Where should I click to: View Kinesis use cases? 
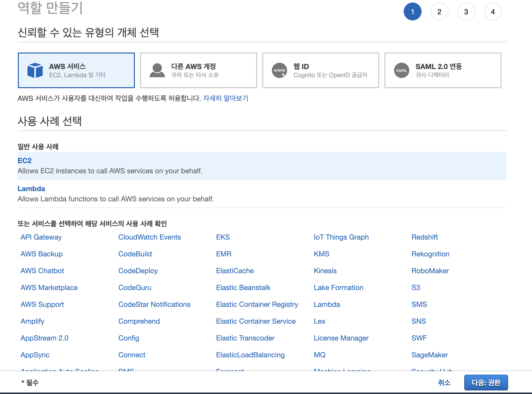326,271
